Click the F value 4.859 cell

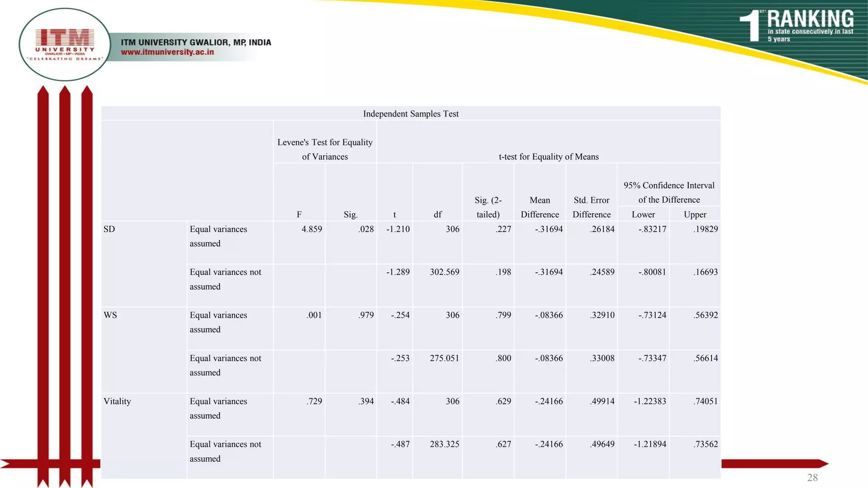[x=312, y=229]
